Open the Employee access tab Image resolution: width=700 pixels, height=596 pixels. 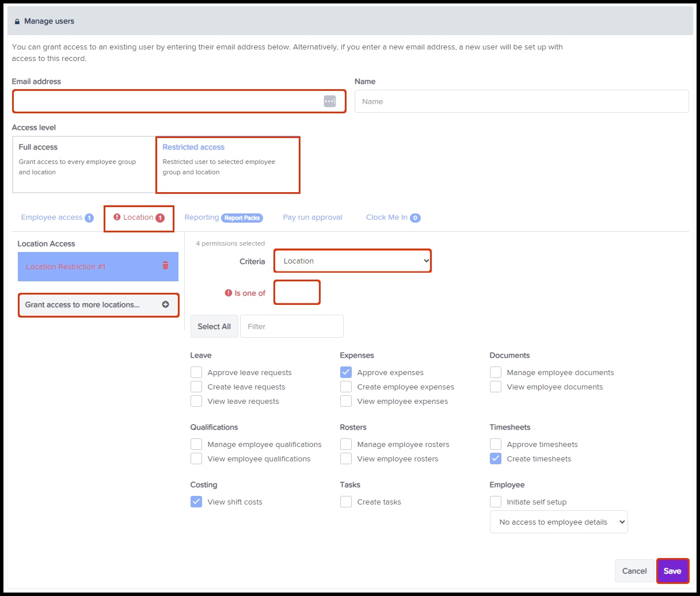[x=52, y=217]
